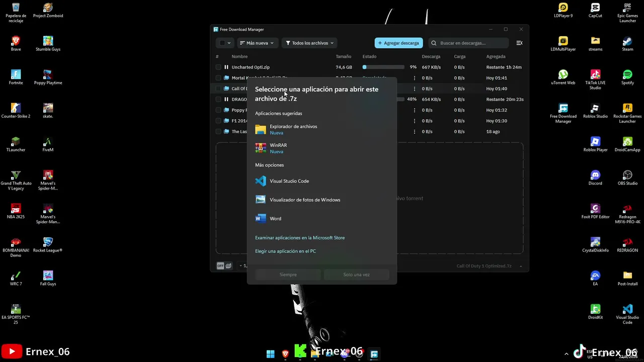This screenshot has height=362, width=644.
Task: Open the TLauncher desktop icon
Action: 16,144
